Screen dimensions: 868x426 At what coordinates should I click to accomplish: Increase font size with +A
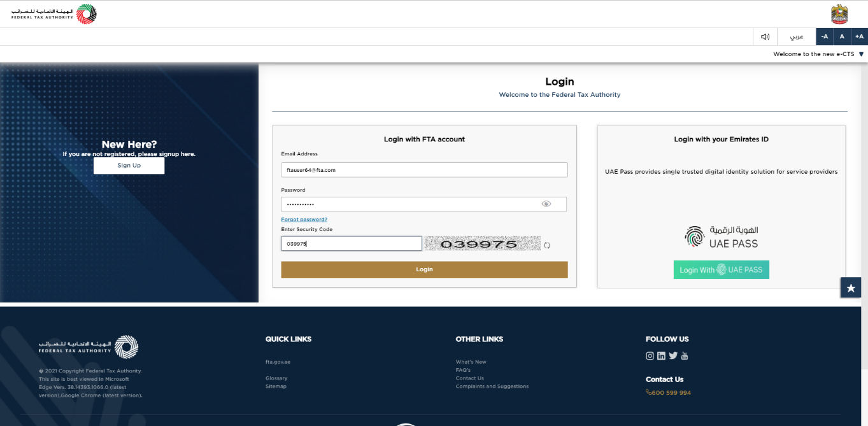(x=859, y=36)
